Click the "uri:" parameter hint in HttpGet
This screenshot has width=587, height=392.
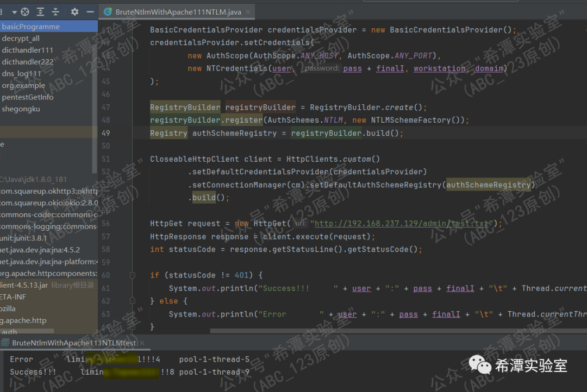[x=301, y=223]
